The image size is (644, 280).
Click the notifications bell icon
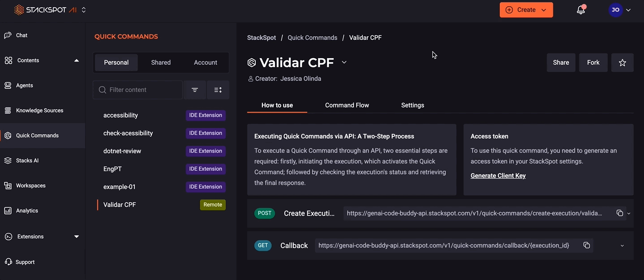pyautogui.click(x=581, y=10)
